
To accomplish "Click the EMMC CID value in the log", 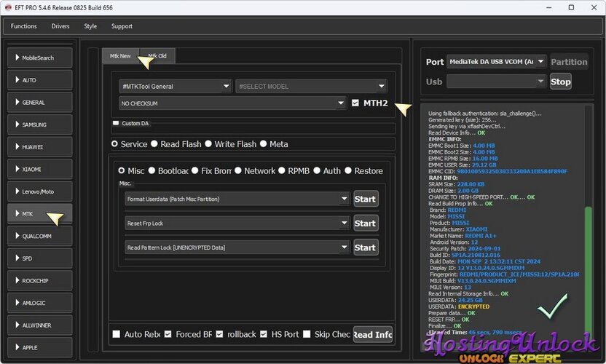I will [512, 171].
